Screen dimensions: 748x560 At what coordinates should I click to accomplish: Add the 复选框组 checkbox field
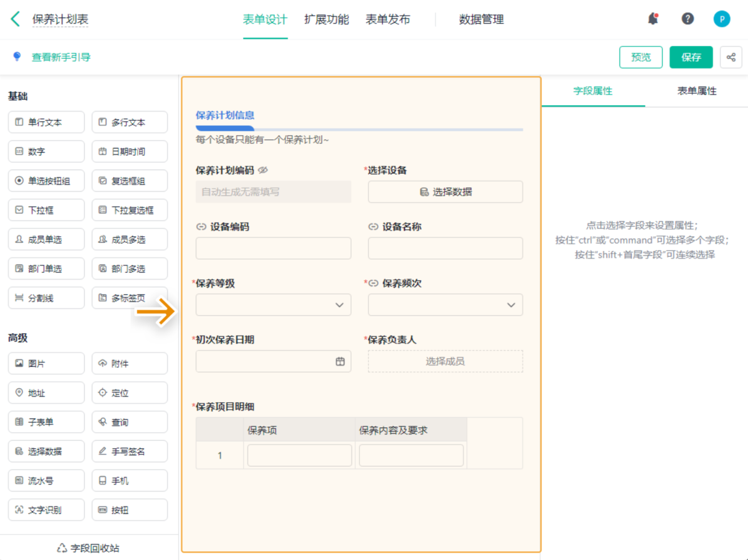click(130, 181)
